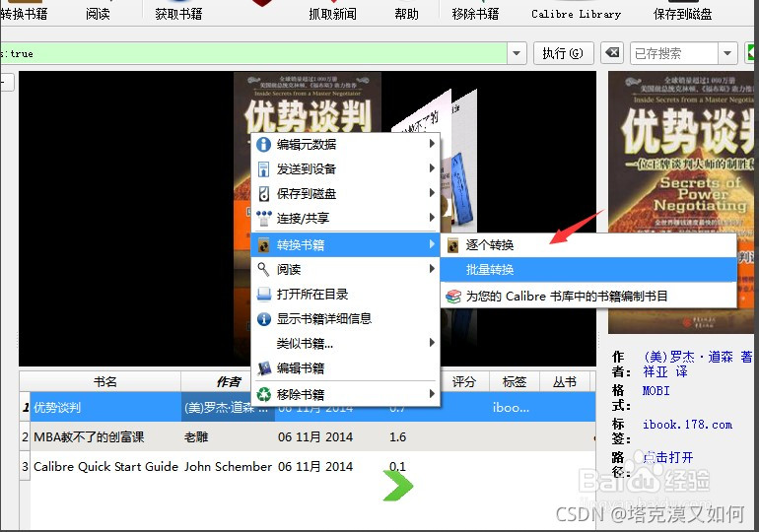
Task: Click the catalog books icon in submenu
Action: point(453,296)
